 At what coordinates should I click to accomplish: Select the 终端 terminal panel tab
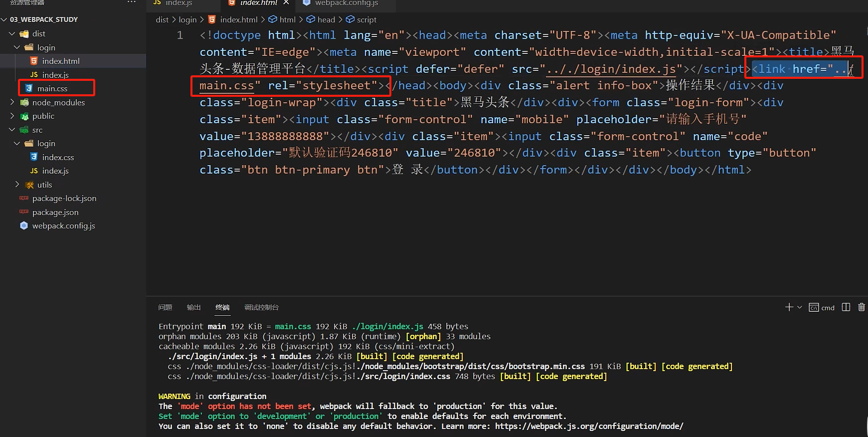tap(222, 307)
